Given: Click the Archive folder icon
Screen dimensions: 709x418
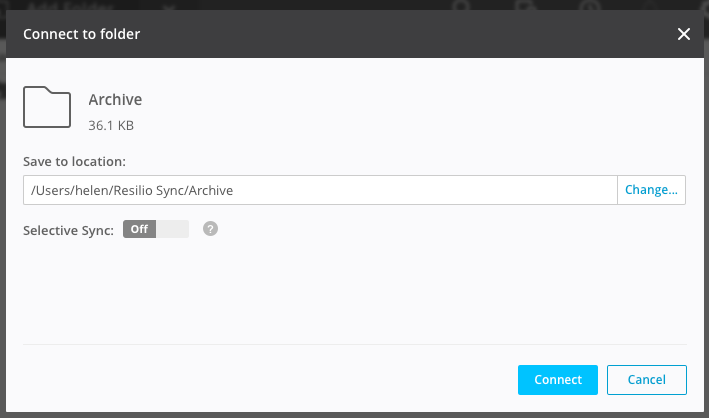Looking at the screenshot, I should pyautogui.click(x=47, y=107).
